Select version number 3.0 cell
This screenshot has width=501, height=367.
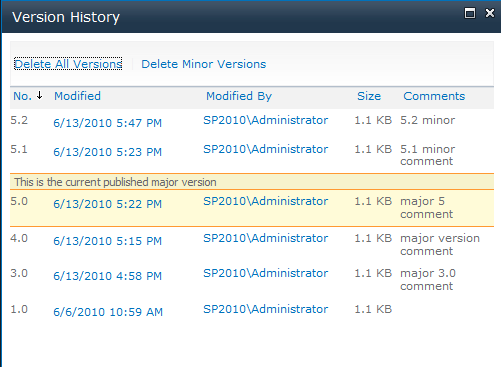[19, 273]
